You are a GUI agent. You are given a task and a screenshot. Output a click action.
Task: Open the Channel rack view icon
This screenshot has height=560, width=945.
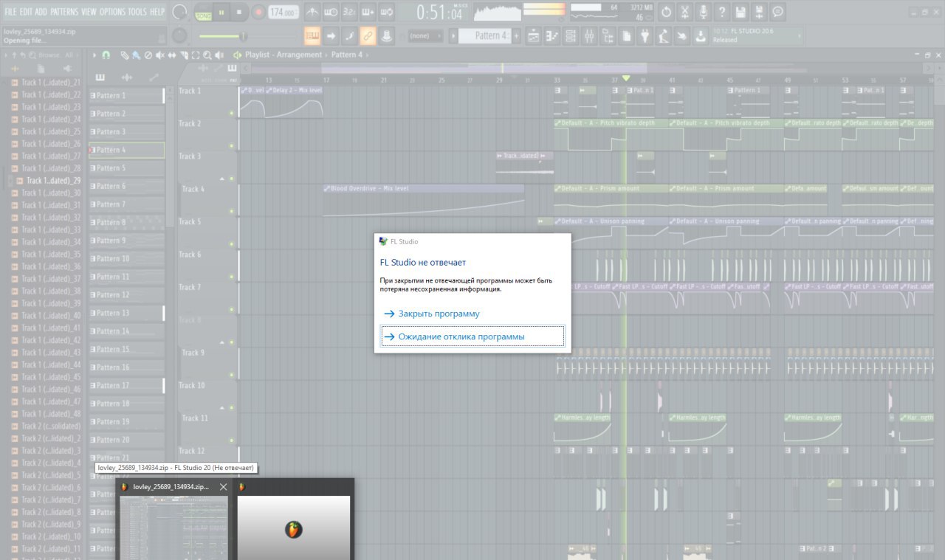[571, 35]
